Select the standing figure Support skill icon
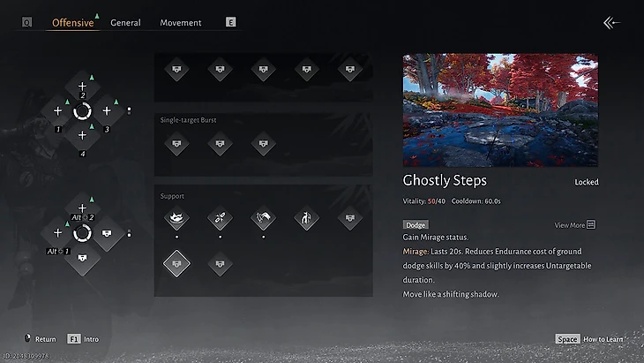The width and height of the screenshot is (644, 363). click(x=306, y=218)
